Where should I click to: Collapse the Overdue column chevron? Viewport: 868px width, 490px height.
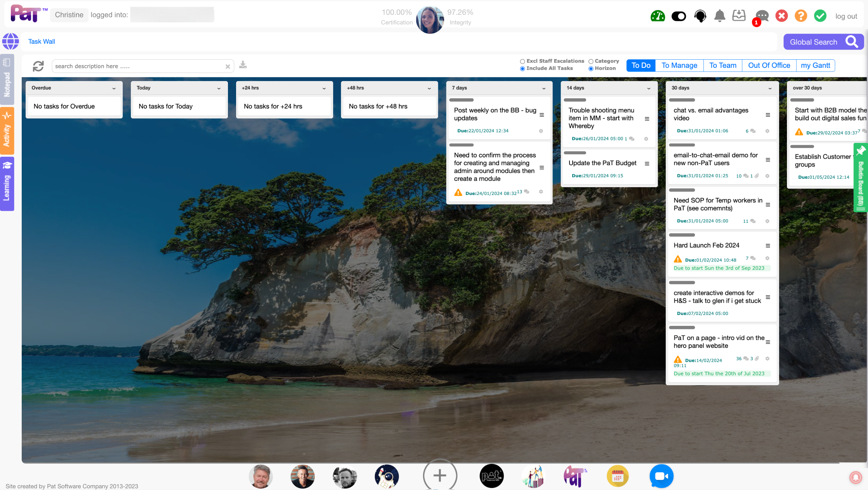pos(114,88)
